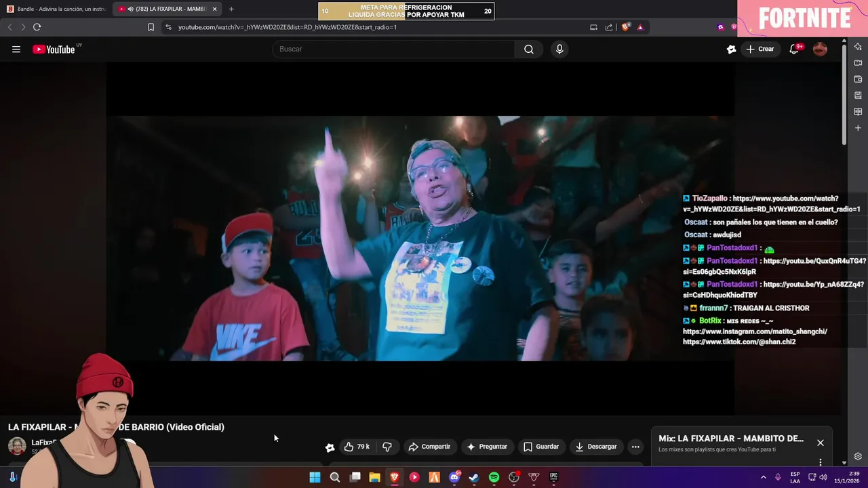Open Windows Start menu
This screenshot has width=868, height=488.
315,477
